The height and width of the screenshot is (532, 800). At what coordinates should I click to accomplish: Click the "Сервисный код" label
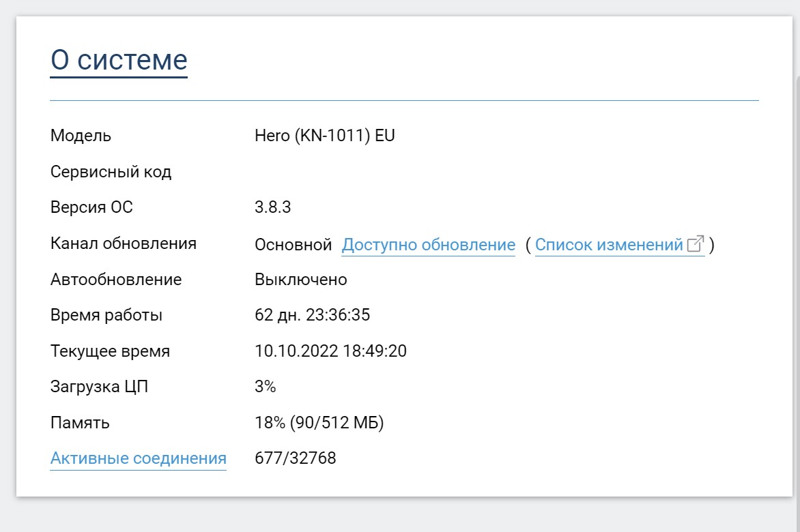click(111, 172)
